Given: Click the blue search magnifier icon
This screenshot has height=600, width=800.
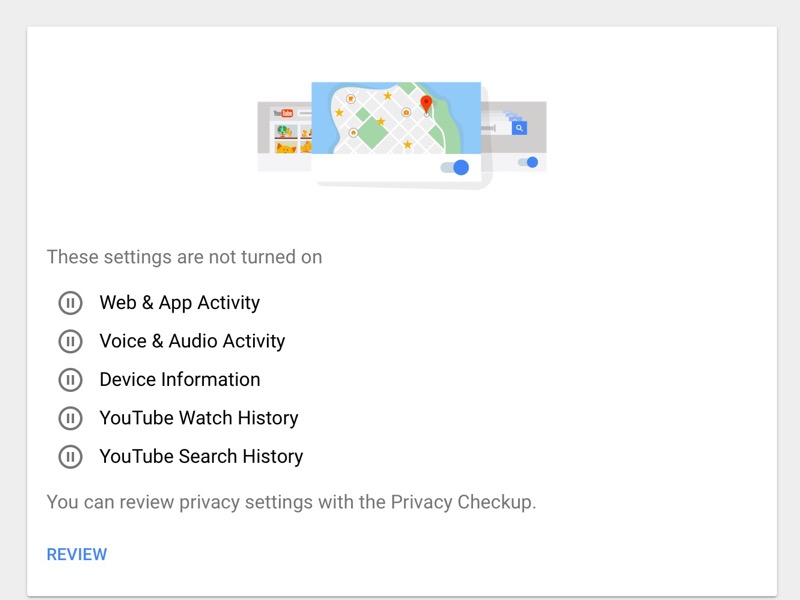Looking at the screenshot, I should click(x=519, y=128).
